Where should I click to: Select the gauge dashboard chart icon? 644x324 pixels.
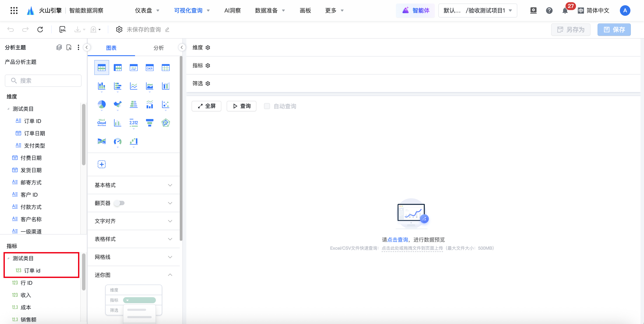117,141
